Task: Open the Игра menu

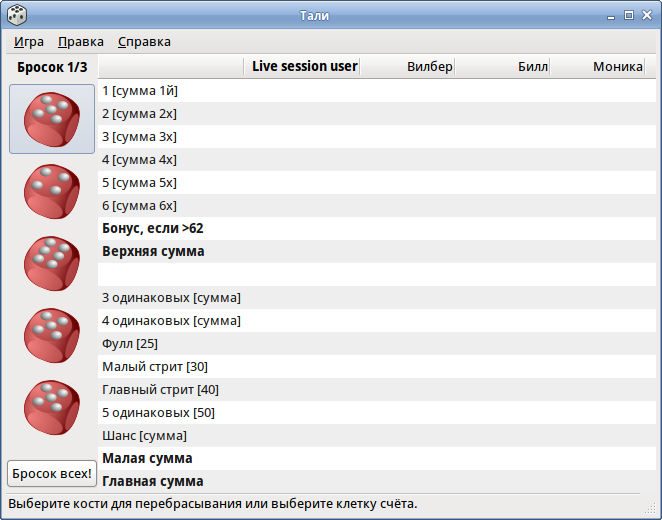Action: (x=29, y=42)
